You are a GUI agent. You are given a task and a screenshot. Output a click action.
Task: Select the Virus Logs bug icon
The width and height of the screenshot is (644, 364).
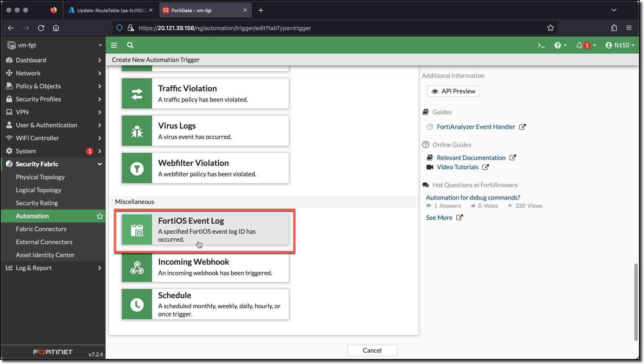tap(137, 131)
